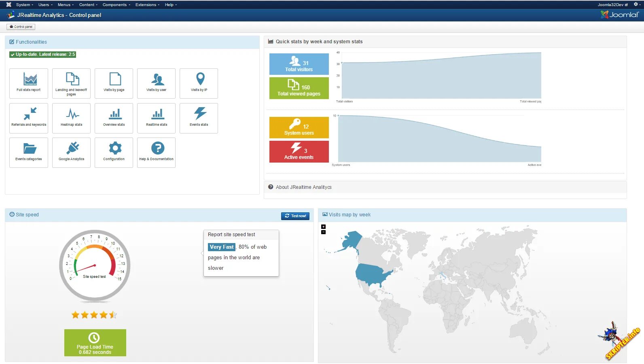
Task: Open Google Analytics plug icon
Action: 71,152
